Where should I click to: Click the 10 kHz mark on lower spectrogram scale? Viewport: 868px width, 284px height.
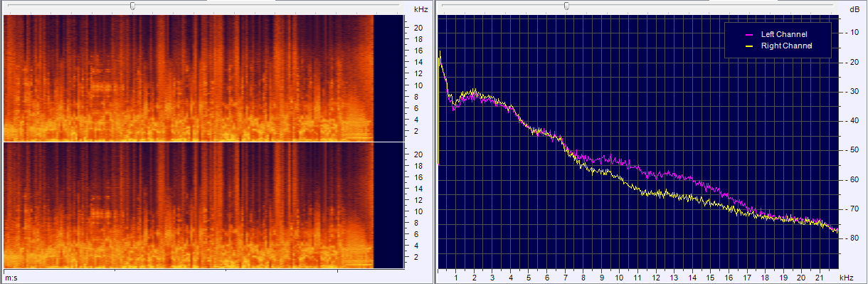[x=419, y=211]
